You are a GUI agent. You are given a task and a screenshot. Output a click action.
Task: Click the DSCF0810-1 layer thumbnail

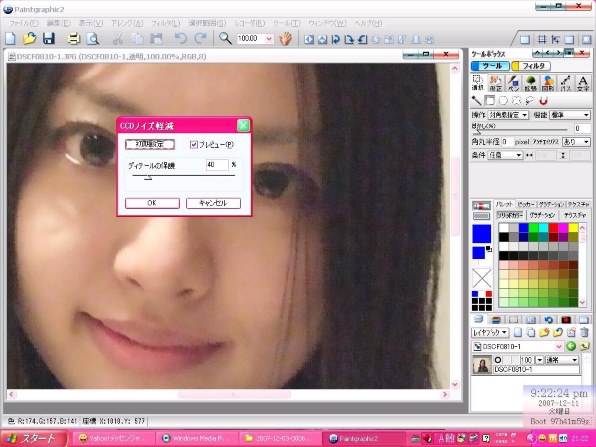point(482,364)
